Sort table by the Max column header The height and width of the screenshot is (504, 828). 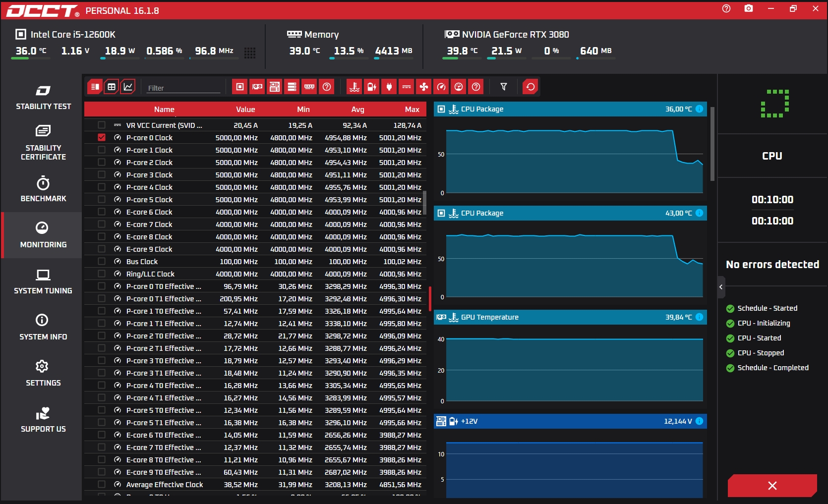pos(412,110)
